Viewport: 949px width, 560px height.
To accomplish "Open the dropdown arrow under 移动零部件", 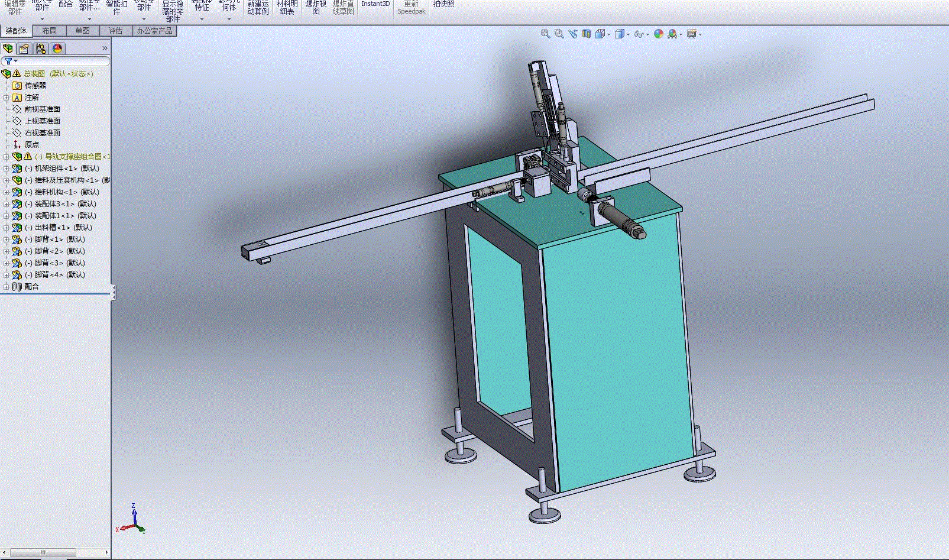I will tap(144, 19).
